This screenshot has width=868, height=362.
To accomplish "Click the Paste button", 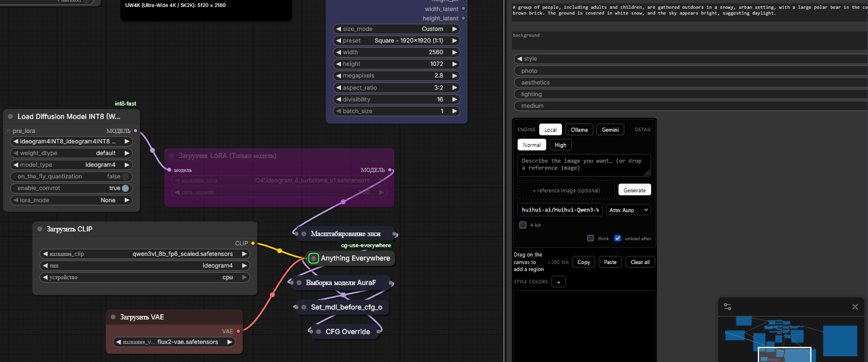I will pos(610,262).
